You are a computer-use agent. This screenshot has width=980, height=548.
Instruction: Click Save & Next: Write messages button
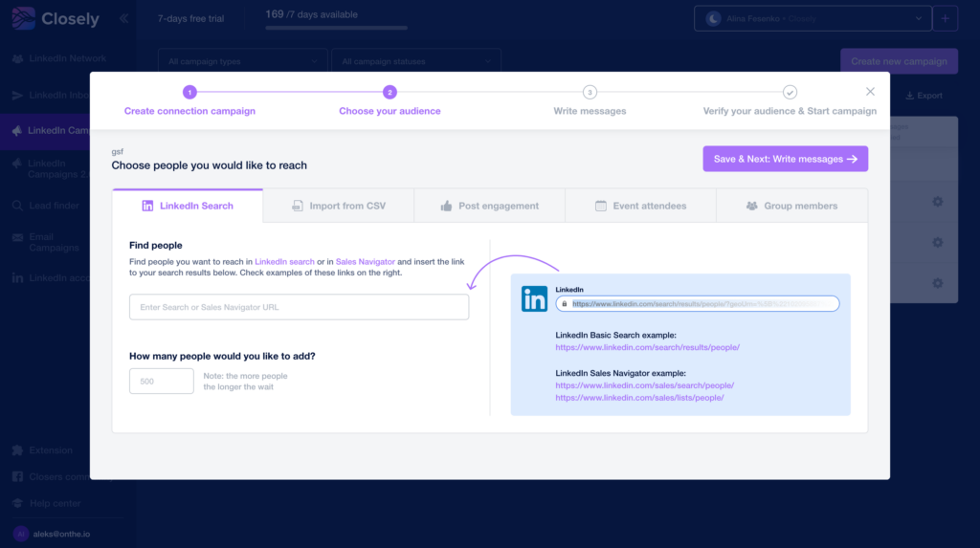(x=785, y=159)
